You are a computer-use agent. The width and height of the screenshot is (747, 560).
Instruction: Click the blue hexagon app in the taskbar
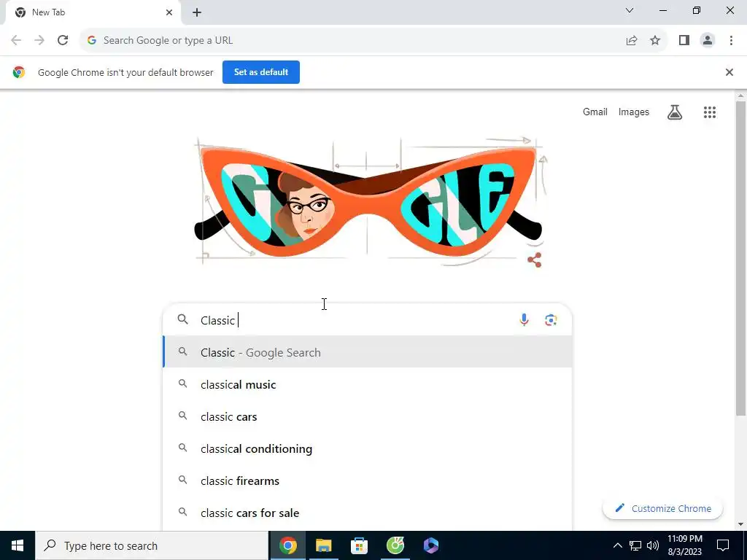[x=430, y=545]
